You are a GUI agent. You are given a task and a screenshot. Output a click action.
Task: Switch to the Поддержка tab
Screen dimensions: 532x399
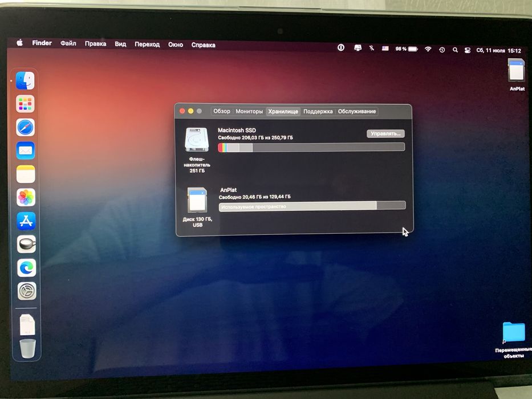[318, 111]
